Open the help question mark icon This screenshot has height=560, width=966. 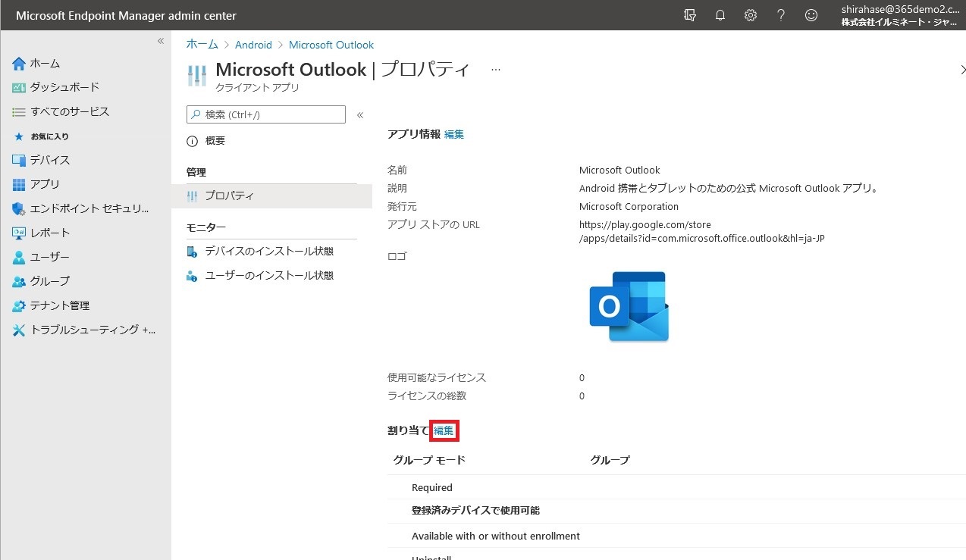781,15
